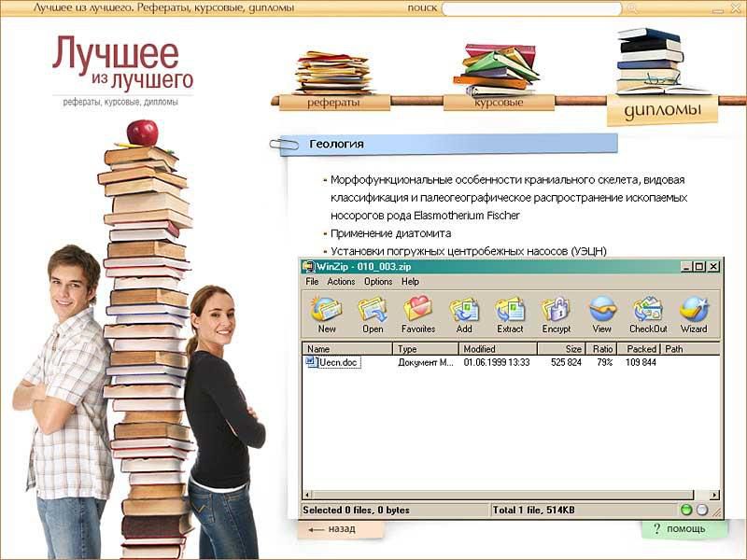The image size is (747, 560).
Task: Extract the archive using Extract icon
Action: (x=510, y=312)
